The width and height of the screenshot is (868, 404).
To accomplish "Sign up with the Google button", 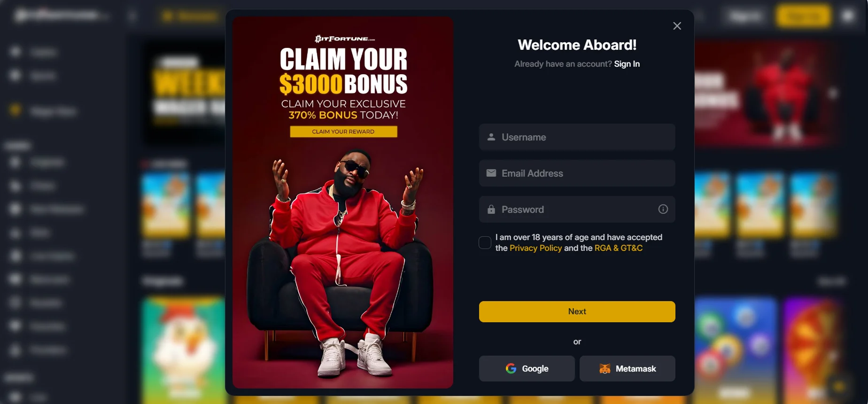I will [527, 368].
